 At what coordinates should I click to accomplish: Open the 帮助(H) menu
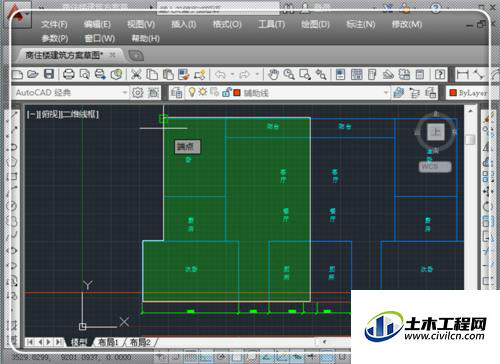point(145,39)
